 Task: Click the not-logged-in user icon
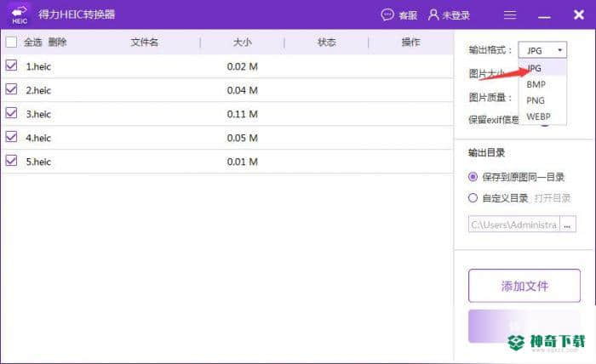433,14
